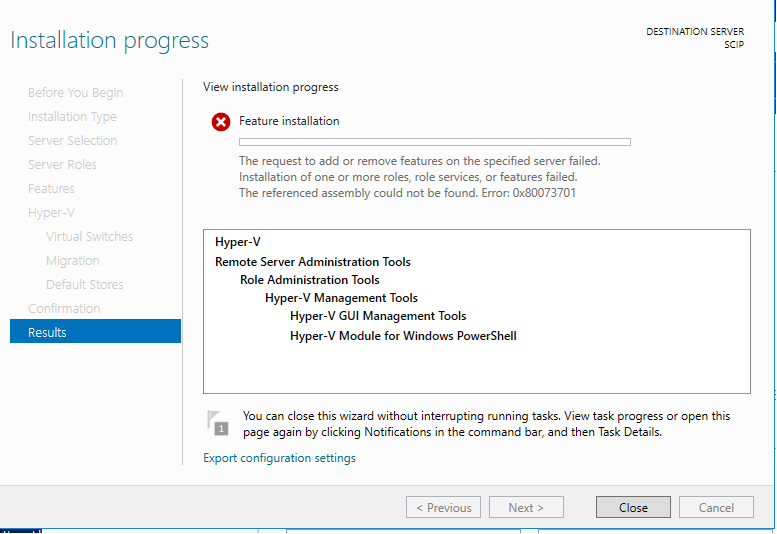Go to Default Stores sub-step

(x=85, y=284)
